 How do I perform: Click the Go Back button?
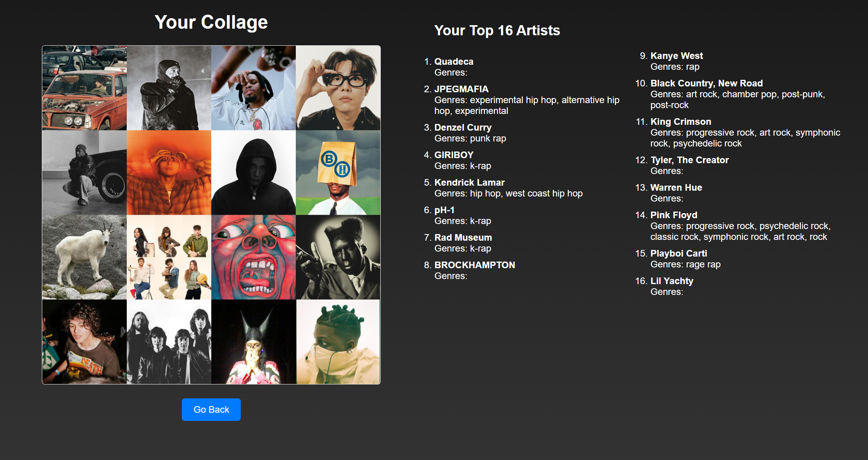211,410
